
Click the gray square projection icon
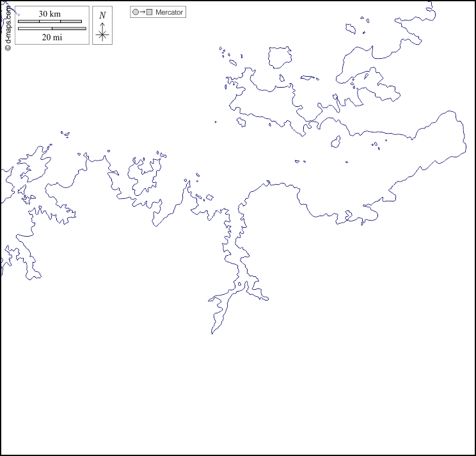click(x=149, y=12)
